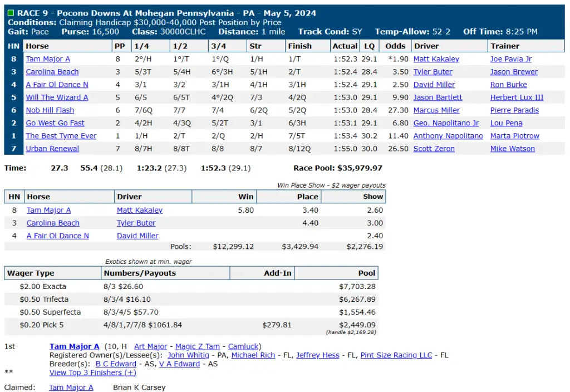Click Carolina Beach in the payouts table

pyautogui.click(x=53, y=223)
